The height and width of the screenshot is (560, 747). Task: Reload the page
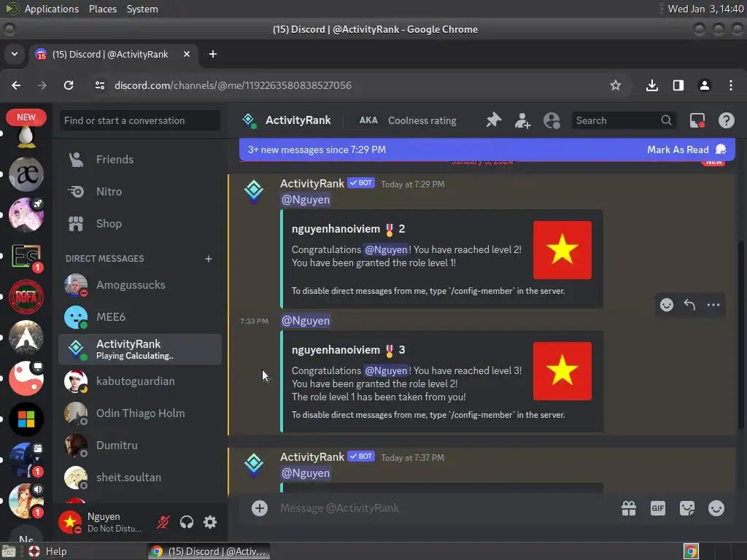pyautogui.click(x=69, y=85)
